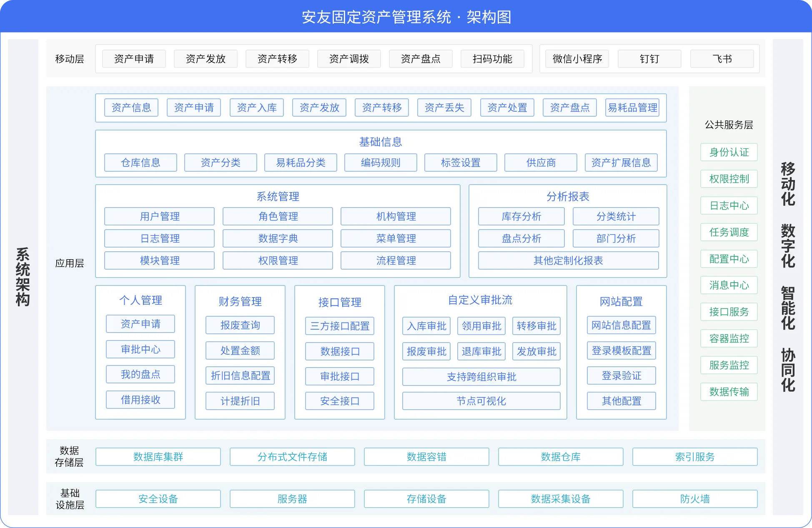Select the 支持跨组织审批 box
Viewport: 812px width, 528px height.
[x=481, y=377]
